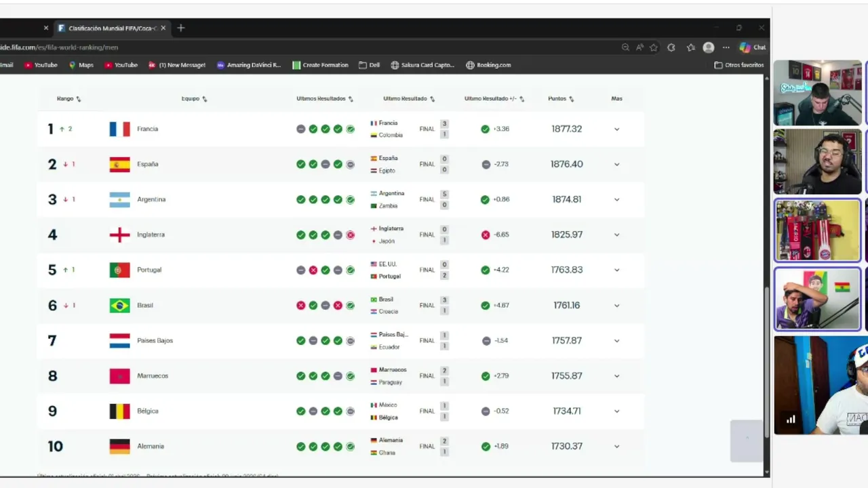Select the top webcam thumbnail with the man looking down
Image resolution: width=868 pixels, height=488 pixels.
817,93
